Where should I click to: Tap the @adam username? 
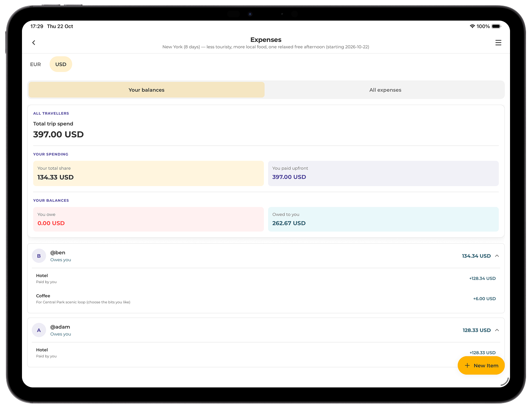coord(60,327)
